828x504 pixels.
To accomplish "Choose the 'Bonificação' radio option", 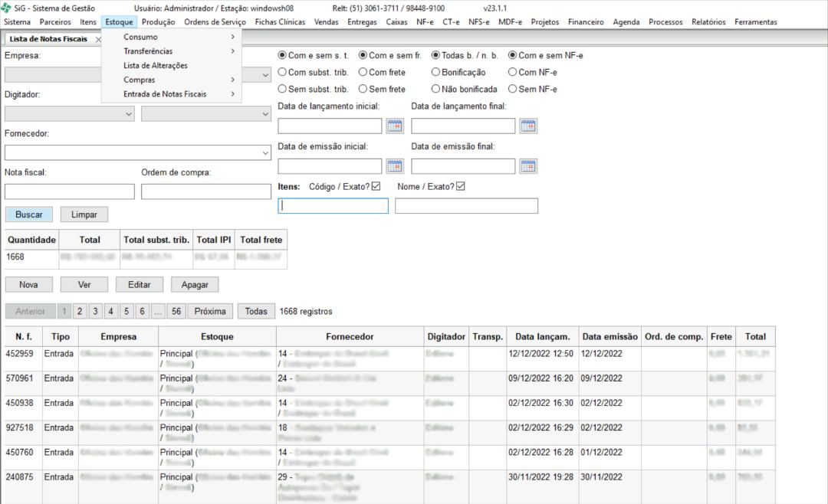I will 435,72.
